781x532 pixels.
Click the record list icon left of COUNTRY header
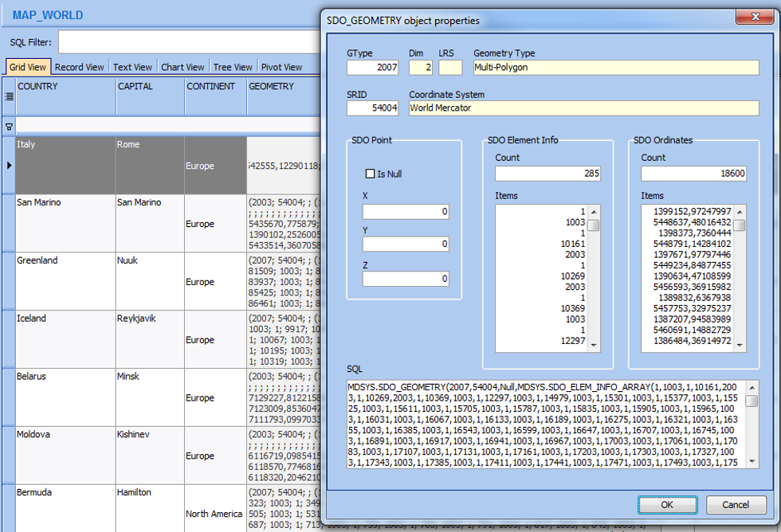click(x=9, y=97)
